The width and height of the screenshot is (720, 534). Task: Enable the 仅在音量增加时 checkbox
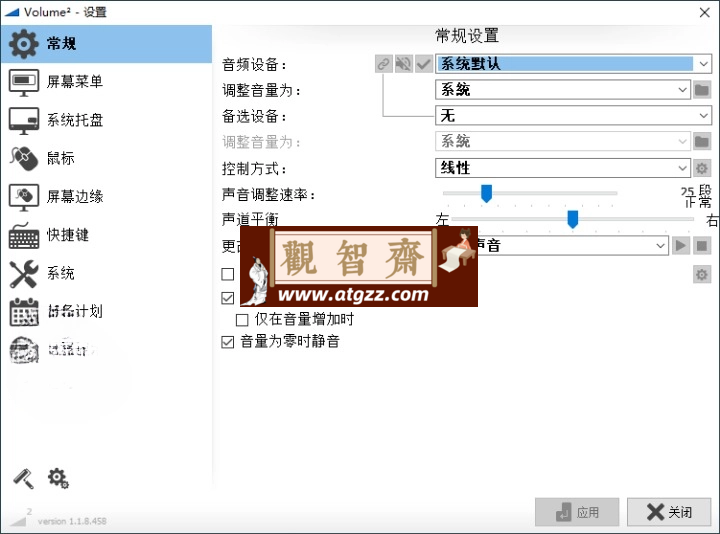[x=242, y=320]
